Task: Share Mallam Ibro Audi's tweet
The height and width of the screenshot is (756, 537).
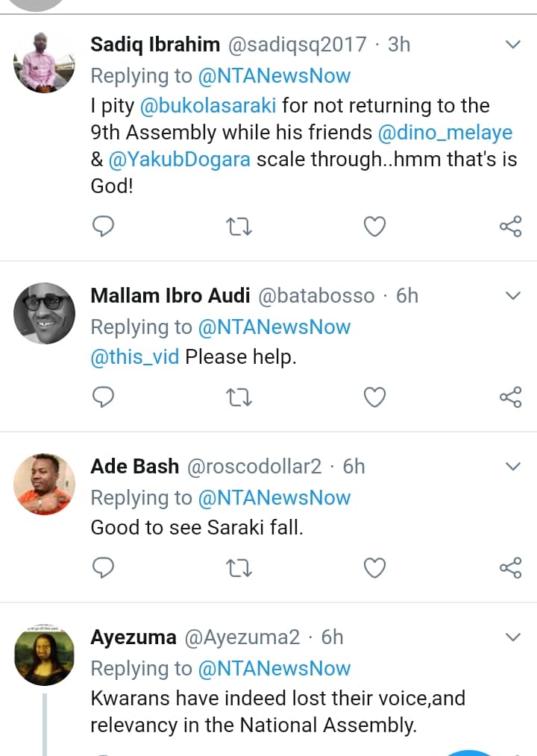Action: [x=510, y=397]
